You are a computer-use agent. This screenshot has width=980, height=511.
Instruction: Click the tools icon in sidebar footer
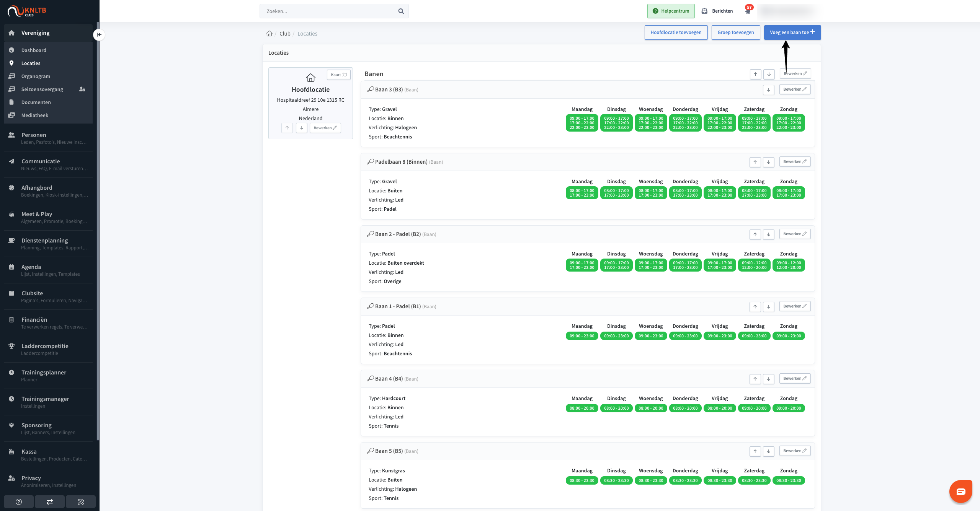[81, 502]
